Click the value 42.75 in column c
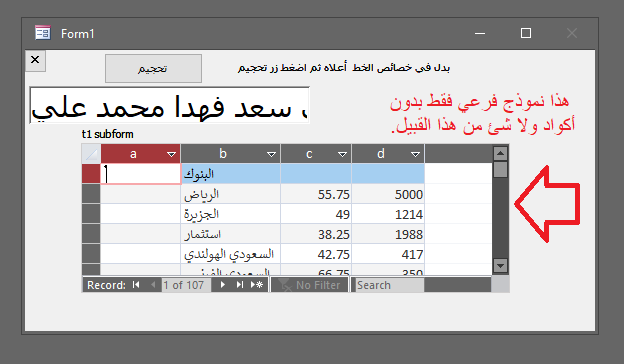624x364 pixels. click(x=333, y=254)
